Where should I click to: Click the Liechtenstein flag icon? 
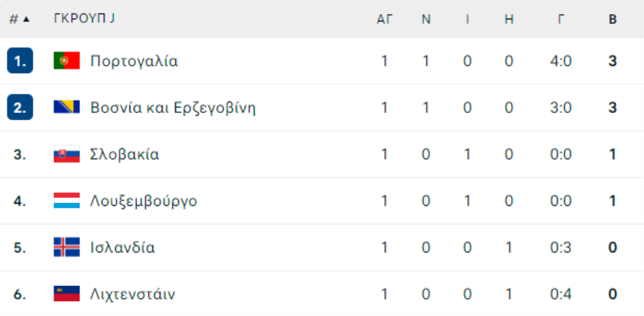pyautogui.click(x=67, y=294)
